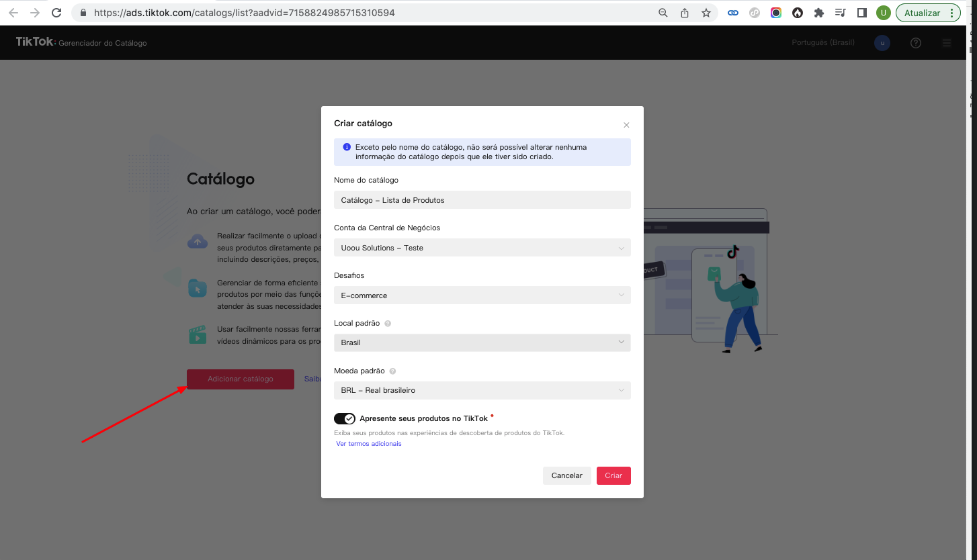Close the Criar catálogo dialog

[626, 125]
